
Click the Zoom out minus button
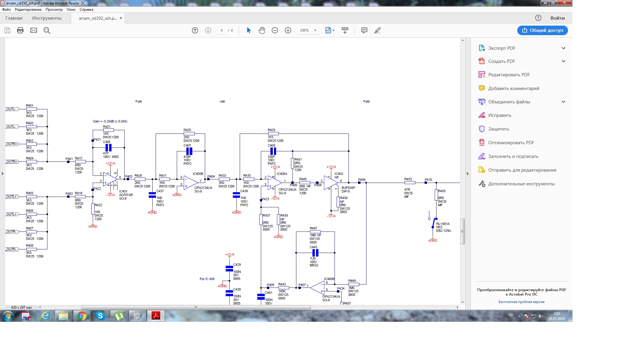point(275,30)
